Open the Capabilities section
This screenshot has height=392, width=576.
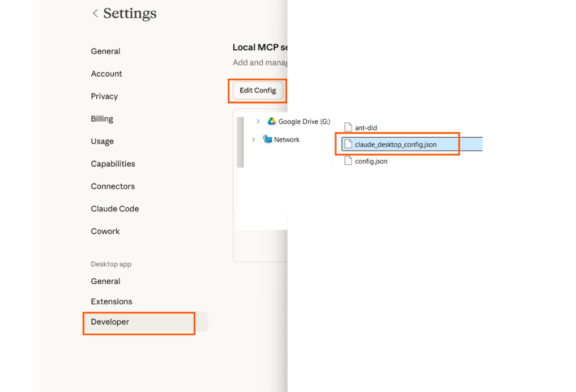point(113,164)
